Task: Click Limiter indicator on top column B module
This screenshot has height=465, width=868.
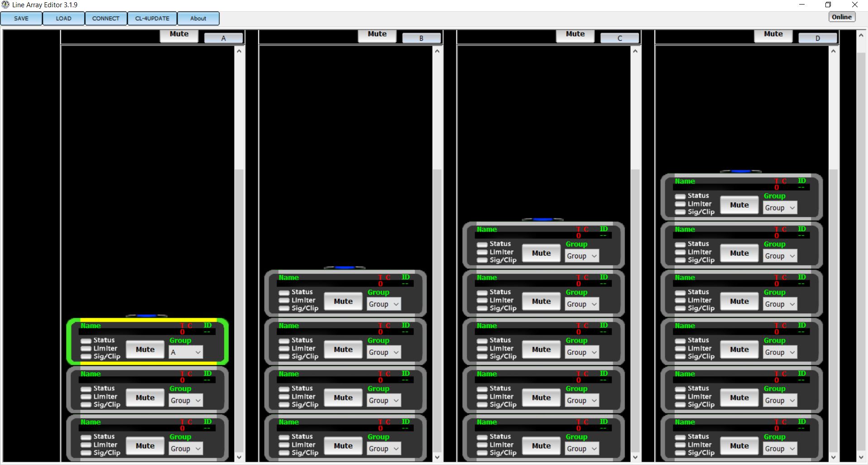Action: pos(284,300)
